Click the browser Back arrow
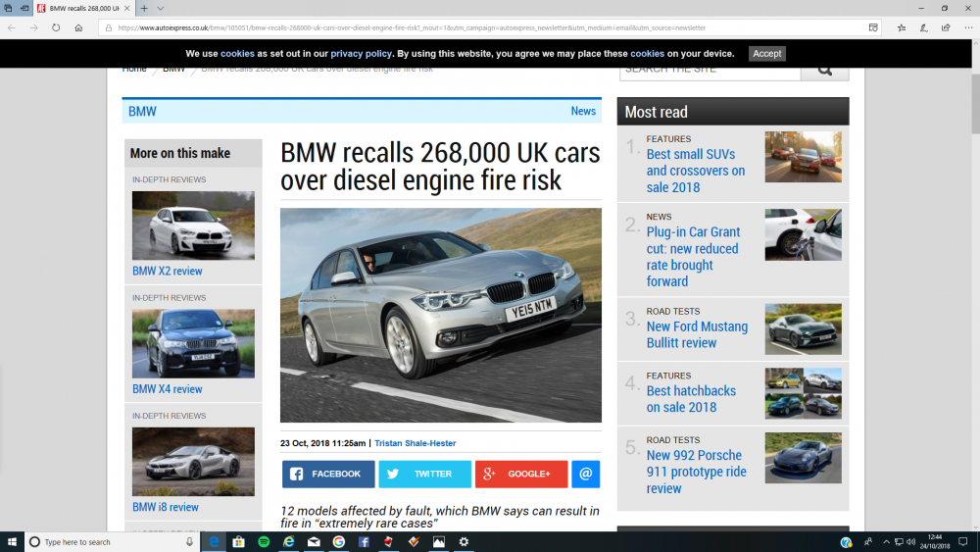This screenshot has height=552, width=980. [x=11, y=27]
